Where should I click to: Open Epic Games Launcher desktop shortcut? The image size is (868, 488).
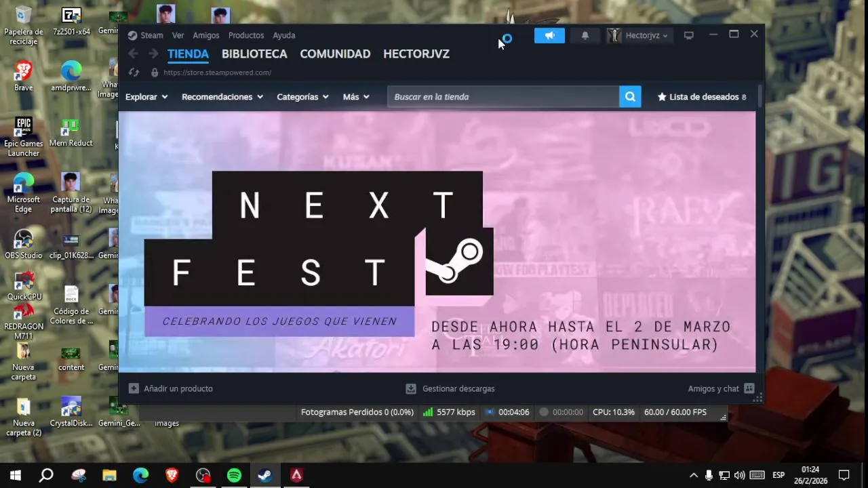point(24,136)
